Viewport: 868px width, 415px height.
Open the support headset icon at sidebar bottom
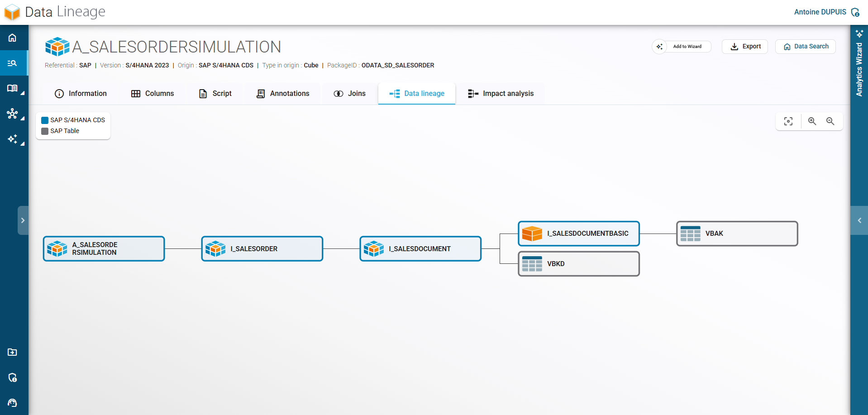12,403
